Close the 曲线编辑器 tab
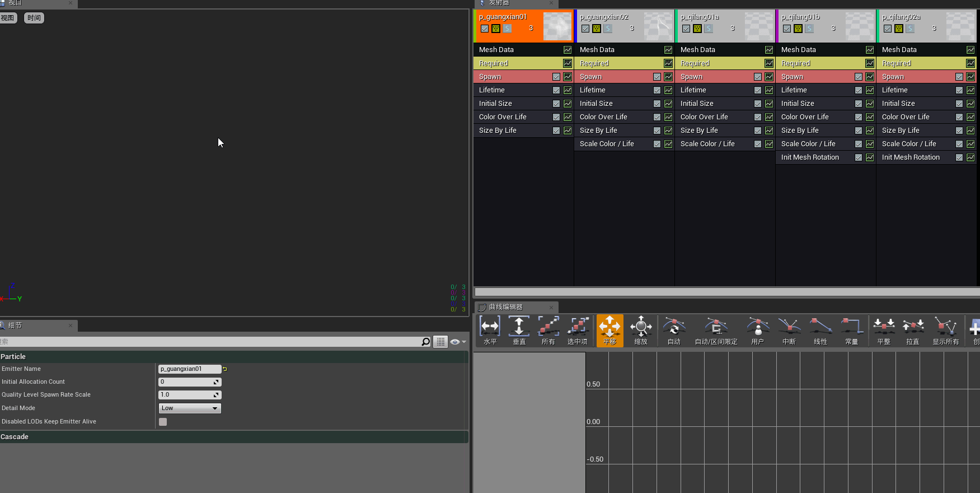The image size is (980, 493). click(551, 307)
